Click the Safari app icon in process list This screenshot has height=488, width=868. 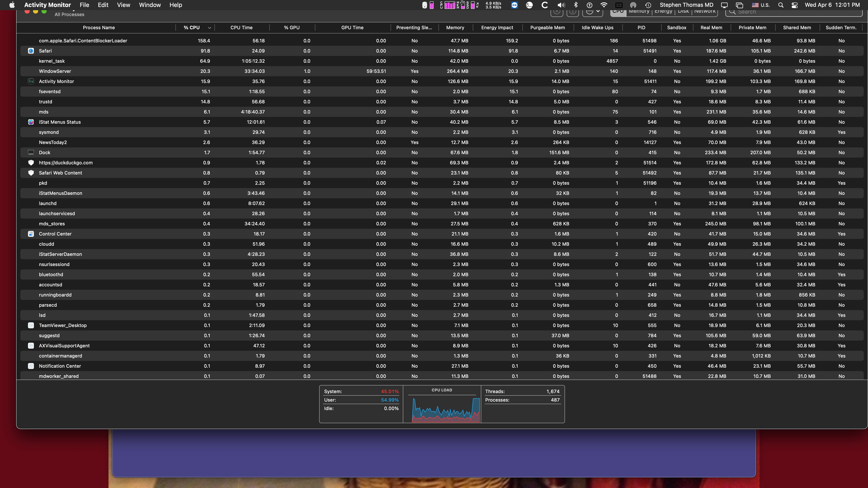pos(31,51)
